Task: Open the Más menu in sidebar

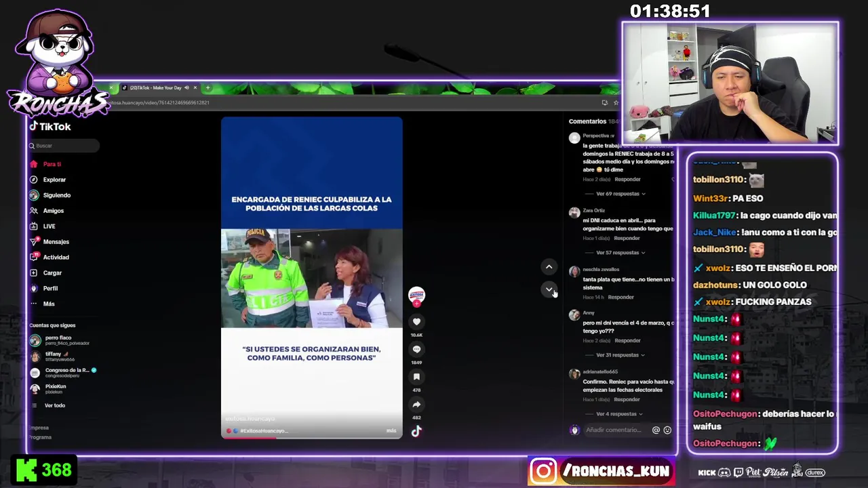Action: [49, 304]
